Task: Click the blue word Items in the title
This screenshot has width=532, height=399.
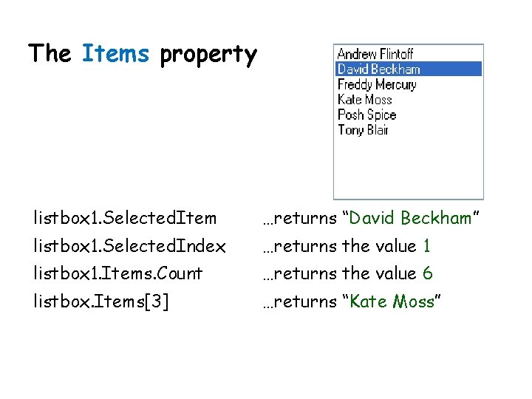Action: click(x=115, y=53)
